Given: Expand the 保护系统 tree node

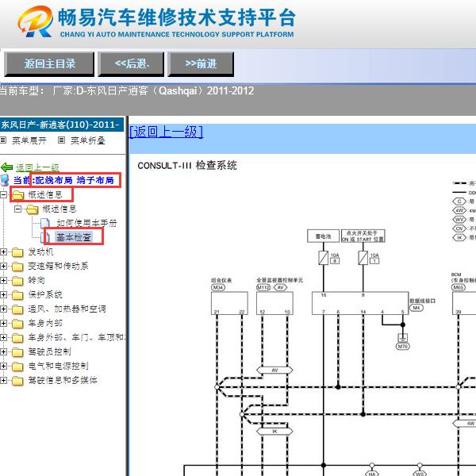Looking at the screenshot, I should tap(3, 295).
